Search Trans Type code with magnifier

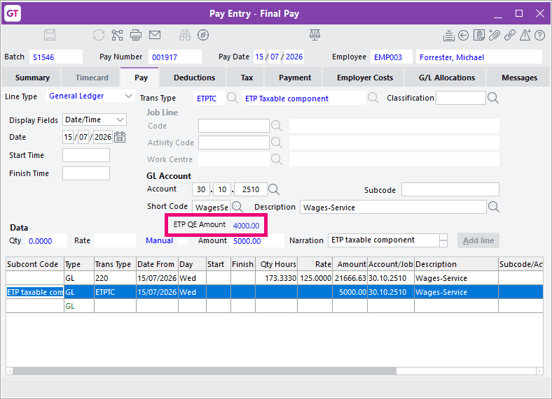point(232,98)
